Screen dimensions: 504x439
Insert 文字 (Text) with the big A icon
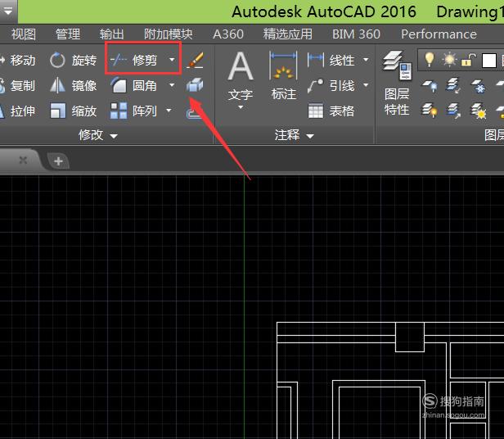pyautogui.click(x=241, y=75)
